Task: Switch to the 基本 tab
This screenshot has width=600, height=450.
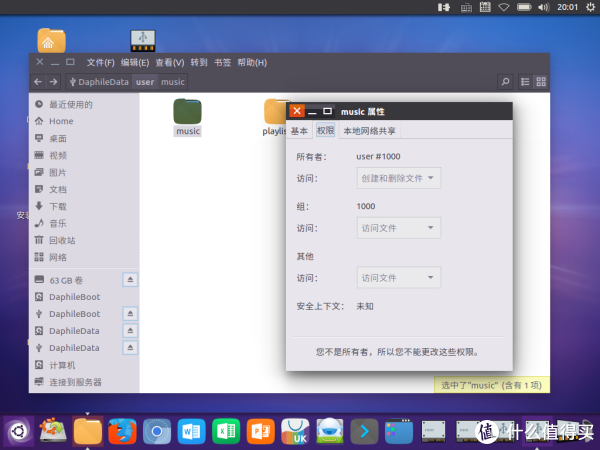Action: 299,131
